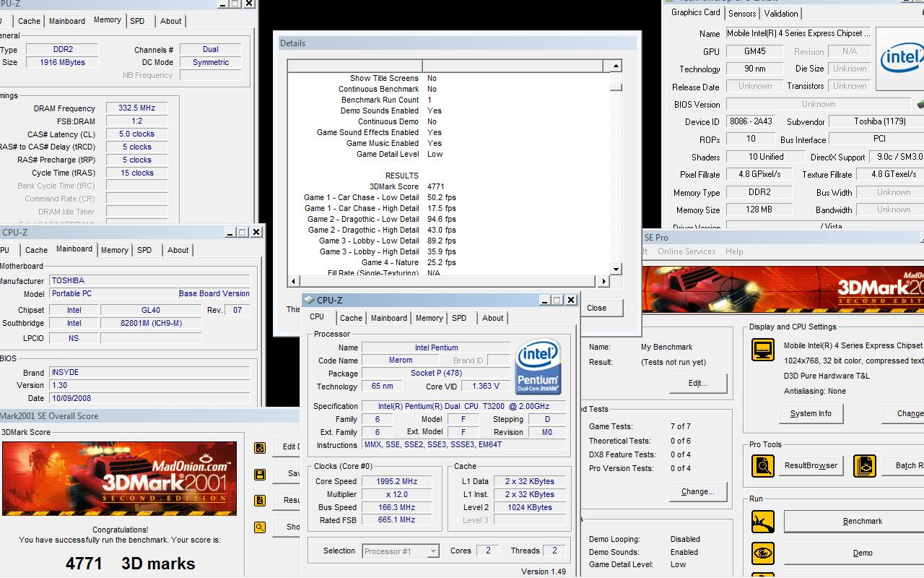
Task: Click the Benchmark run icon in 3DMark
Action: [763, 522]
